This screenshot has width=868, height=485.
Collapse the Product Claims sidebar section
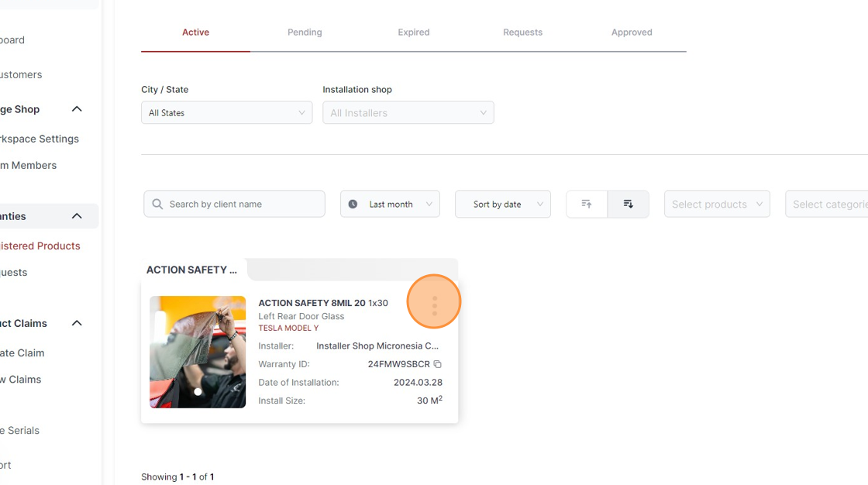click(x=77, y=323)
